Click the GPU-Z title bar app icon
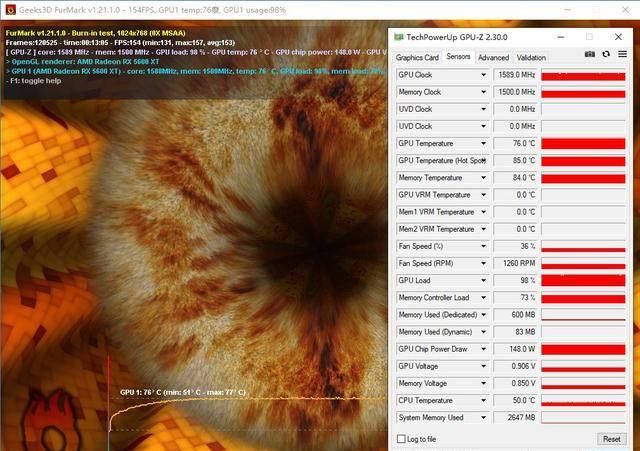Image resolution: width=640 pixels, height=451 pixels. pyautogui.click(x=398, y=37)
